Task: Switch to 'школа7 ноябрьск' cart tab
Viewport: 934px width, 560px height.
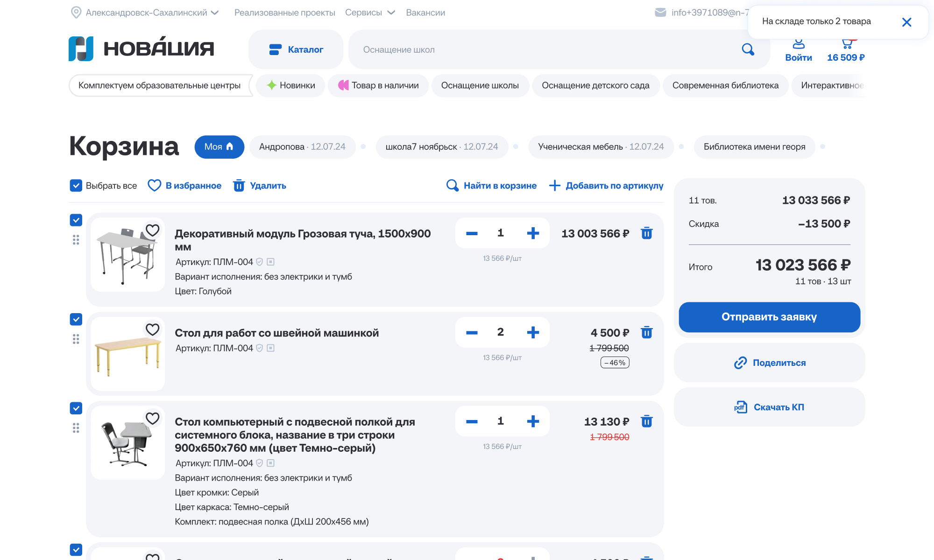Action: pyautogui.click(x=442, y=147)
